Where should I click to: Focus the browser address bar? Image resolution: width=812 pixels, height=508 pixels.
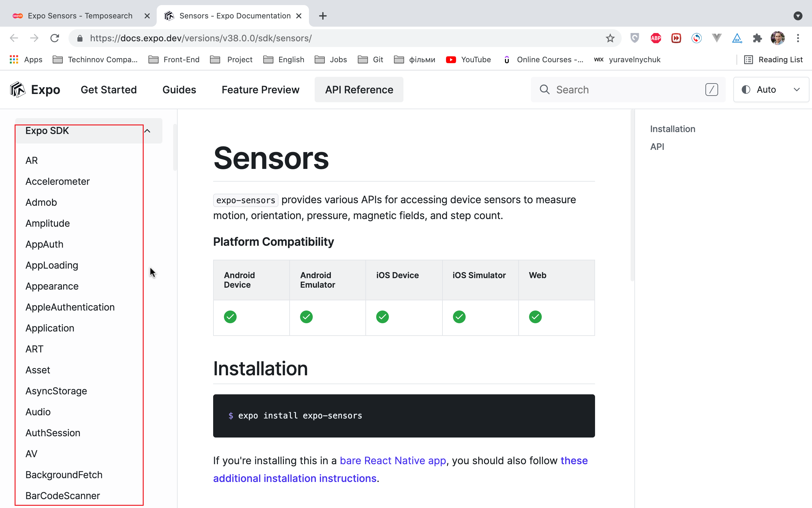coord(345,38)
